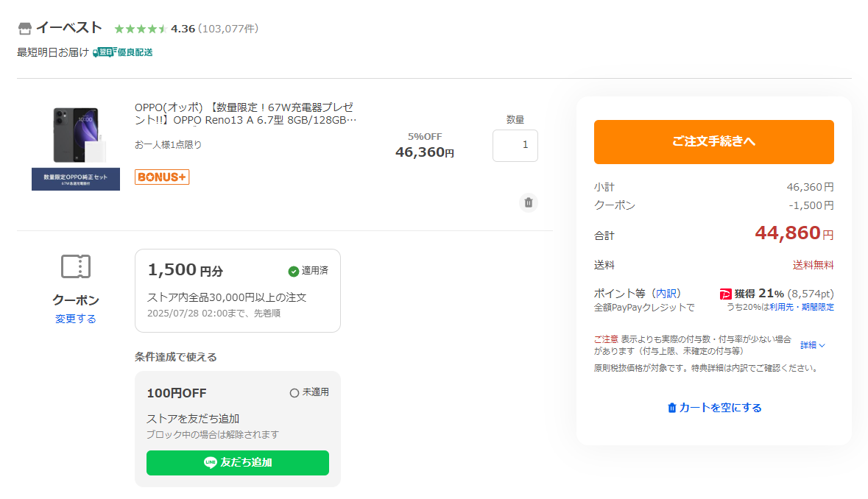This screenshot has width=868, height=499.
Task: Select the 未適用 radio on 100円OFF
Action: [x=294, y=393]
